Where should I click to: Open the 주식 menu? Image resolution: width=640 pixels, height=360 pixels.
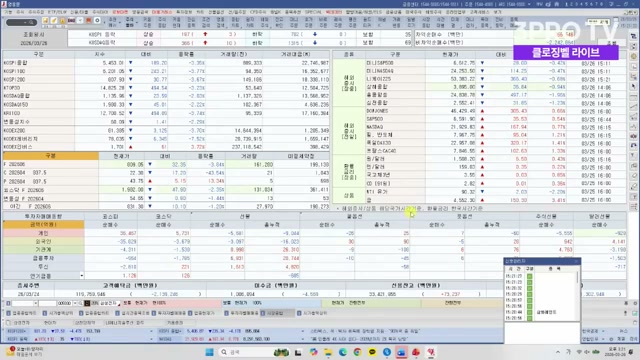(20, 12)
